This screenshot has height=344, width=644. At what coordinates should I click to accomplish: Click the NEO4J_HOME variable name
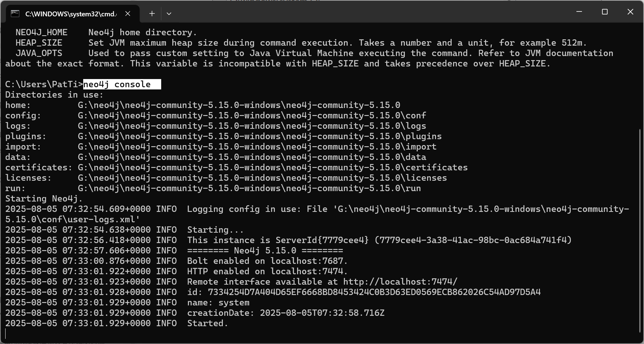(x=42, y=33)
